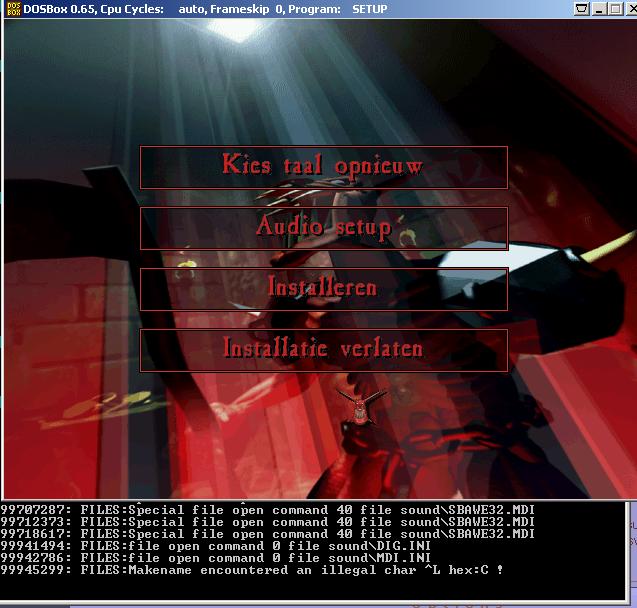Click the log line mentioning sound\DIG.INI
The width and height of the screenshot is (637, 608).
click(x=231, y=546)
